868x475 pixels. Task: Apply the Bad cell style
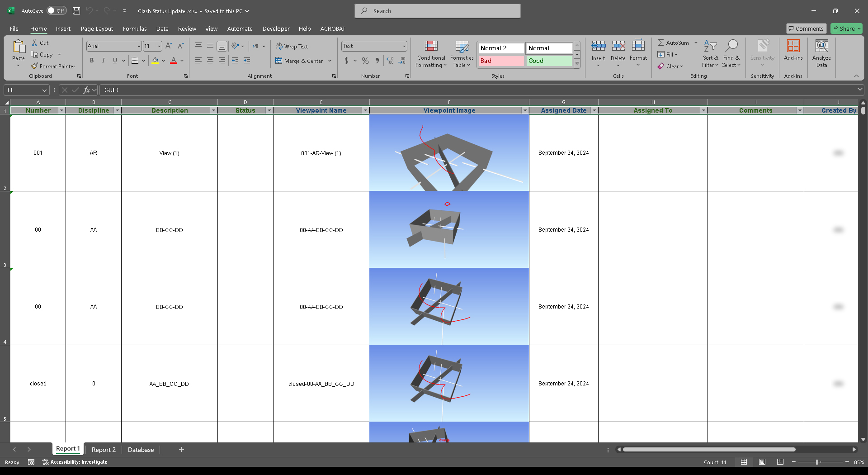pos(501,61)
